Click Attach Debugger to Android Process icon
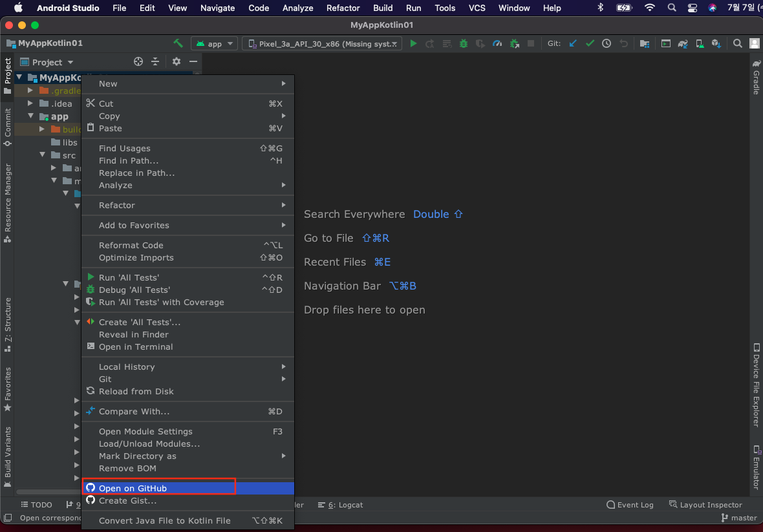 pyautogui.click(x=514, y=43)
